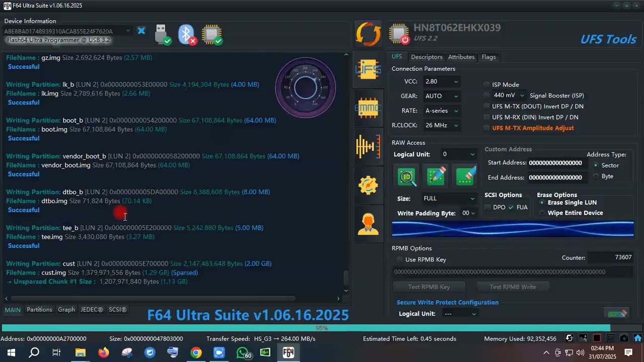Viewport: 644px width, 362px height.
Task: Select Byte address type
Action: click(x=596, y=176)
